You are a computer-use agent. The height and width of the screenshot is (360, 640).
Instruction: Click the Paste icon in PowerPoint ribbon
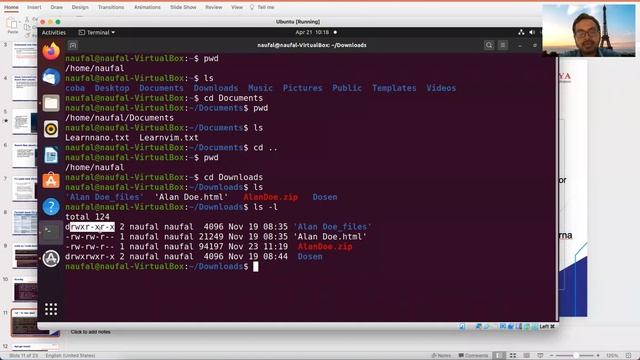point(12,23)
